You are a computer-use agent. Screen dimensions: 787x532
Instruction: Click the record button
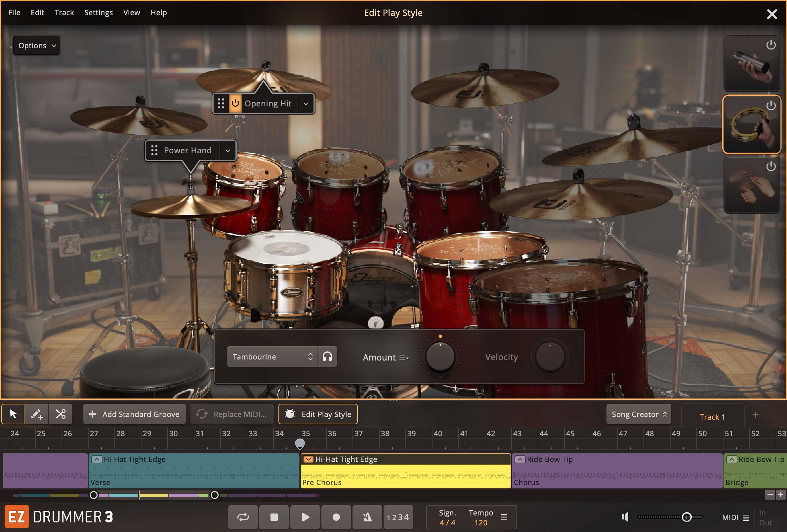coord(336,517)
